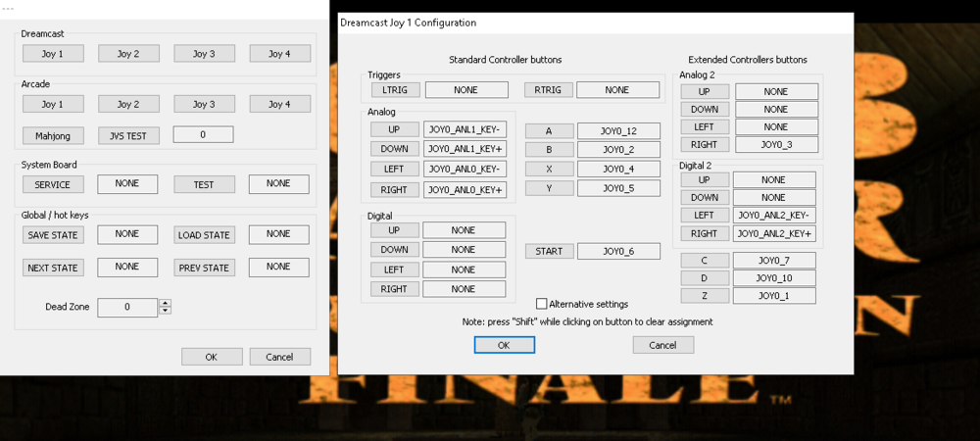Assign the extended C button
980x441 pixels.
[x=705, y=261]
